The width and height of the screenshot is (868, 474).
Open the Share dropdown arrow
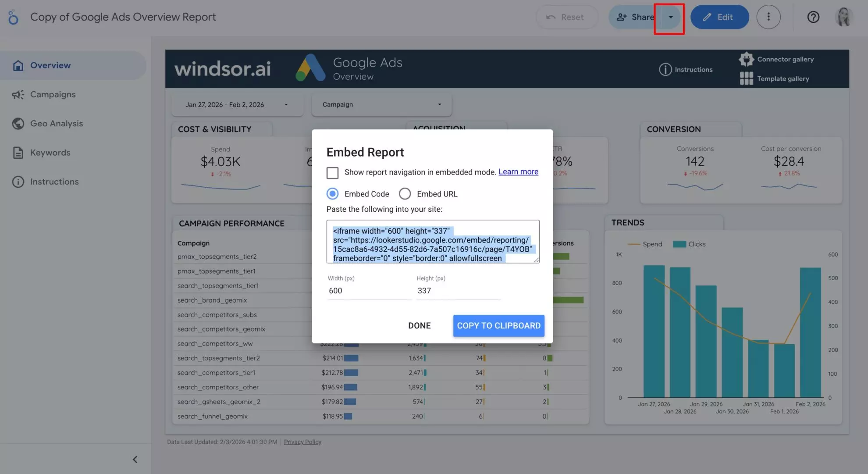(x=670, y=17)
